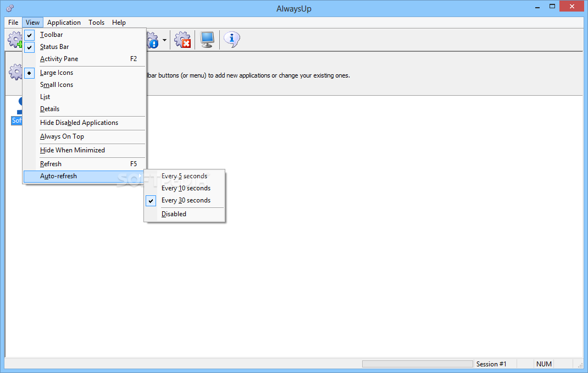Click the remove application gear icon
Screen dimensions: 588x373
tap(182, 40)
